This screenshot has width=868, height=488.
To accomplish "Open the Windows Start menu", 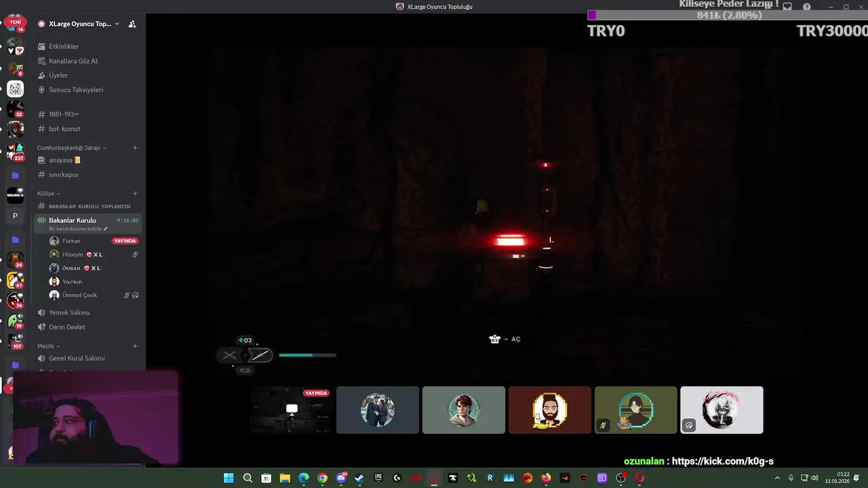I will [x=229, y=478].
